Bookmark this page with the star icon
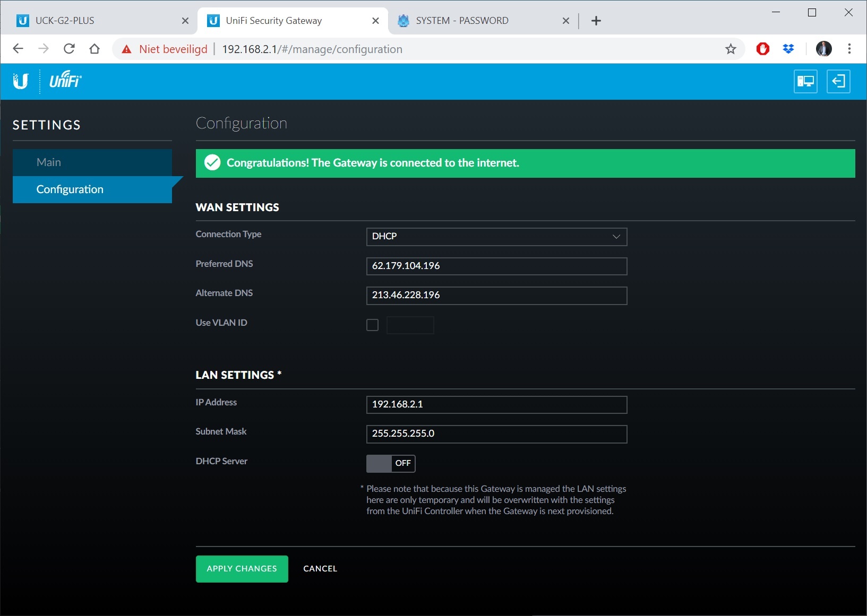867x616 pixels. 731,49
